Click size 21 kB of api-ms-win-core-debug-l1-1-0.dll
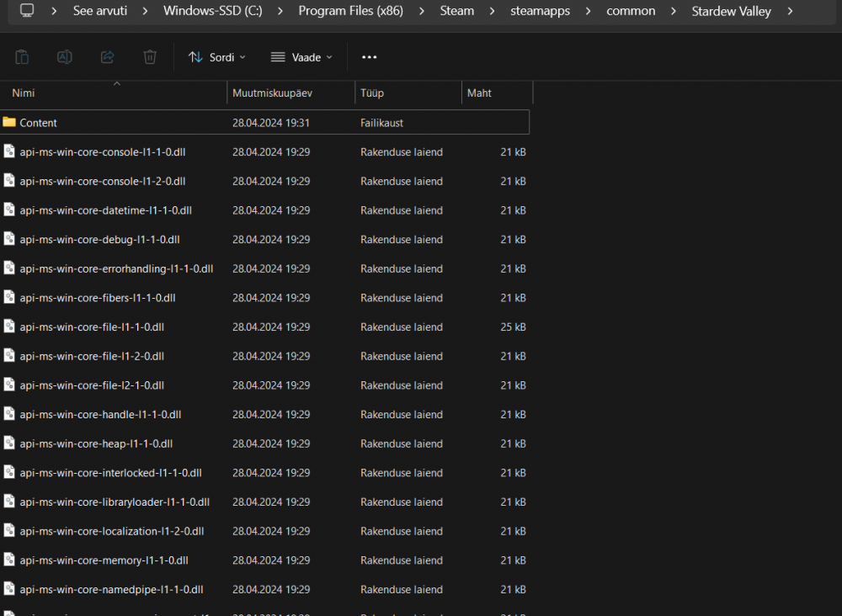 click(x=513, y=239)
